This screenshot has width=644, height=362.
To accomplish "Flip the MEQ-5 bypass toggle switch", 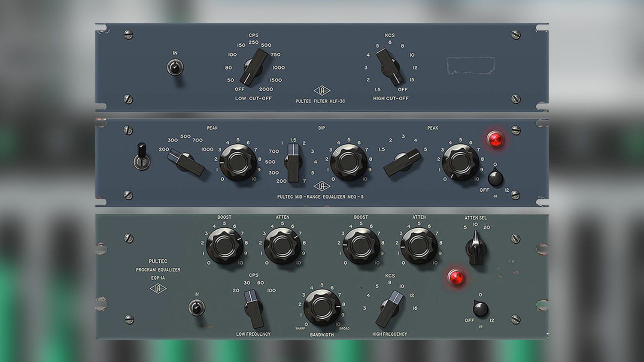I will 141,157.
